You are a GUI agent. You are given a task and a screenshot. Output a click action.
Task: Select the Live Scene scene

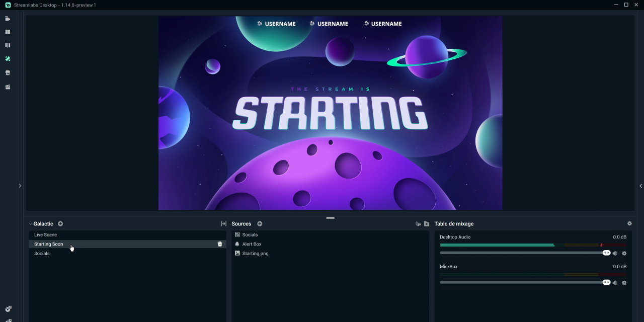[x=45, y=235]
